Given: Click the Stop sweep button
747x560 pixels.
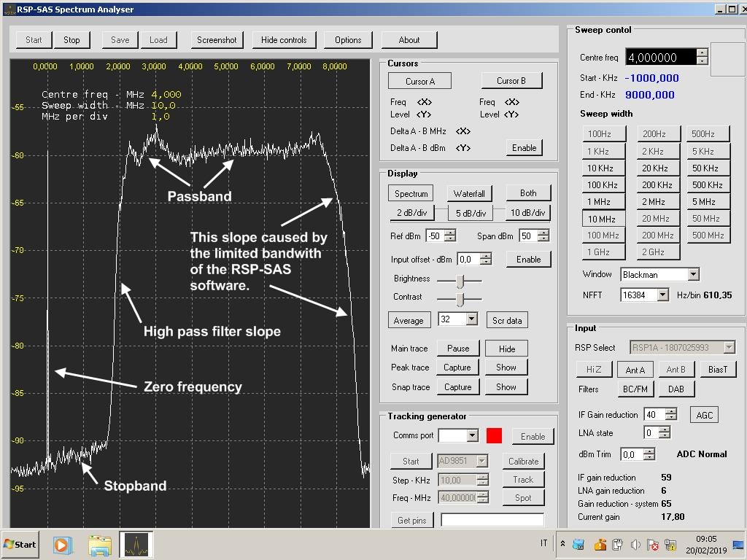Looking at the screenshot, I should (71, 40).
